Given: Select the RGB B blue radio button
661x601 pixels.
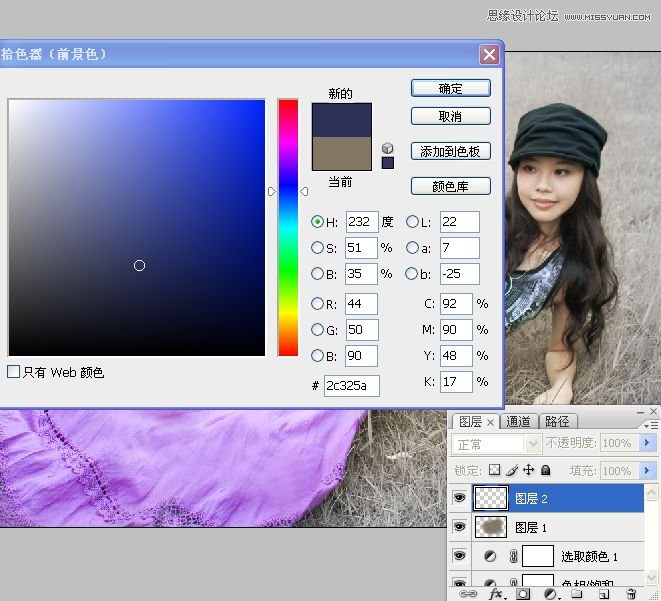Looking at the screenshot, I should pyautogui.click(x=317, y=356).
